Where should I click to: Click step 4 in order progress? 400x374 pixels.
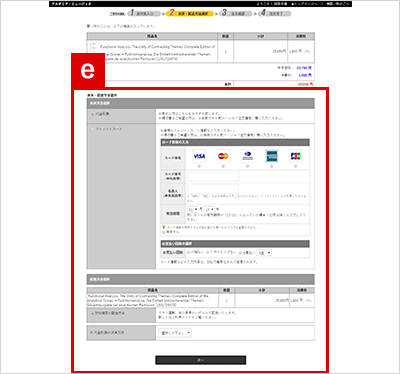coord(275,13)
